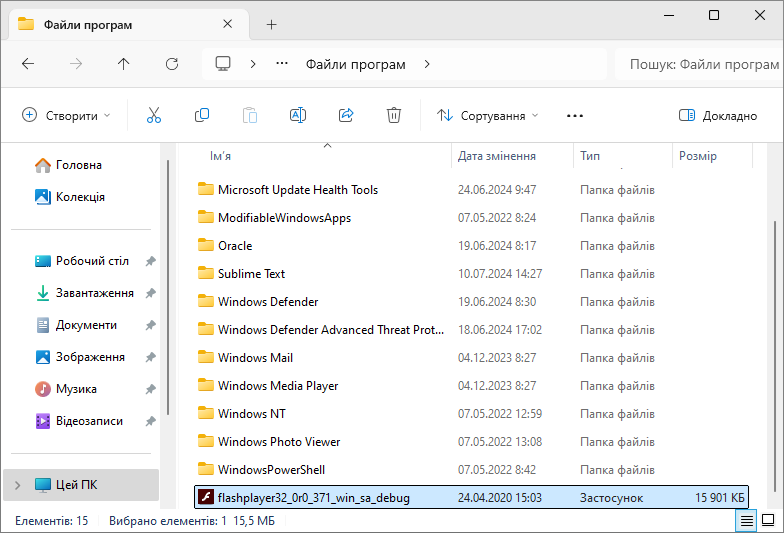Open Колекція in navigation pane

(x=80, y=197)
